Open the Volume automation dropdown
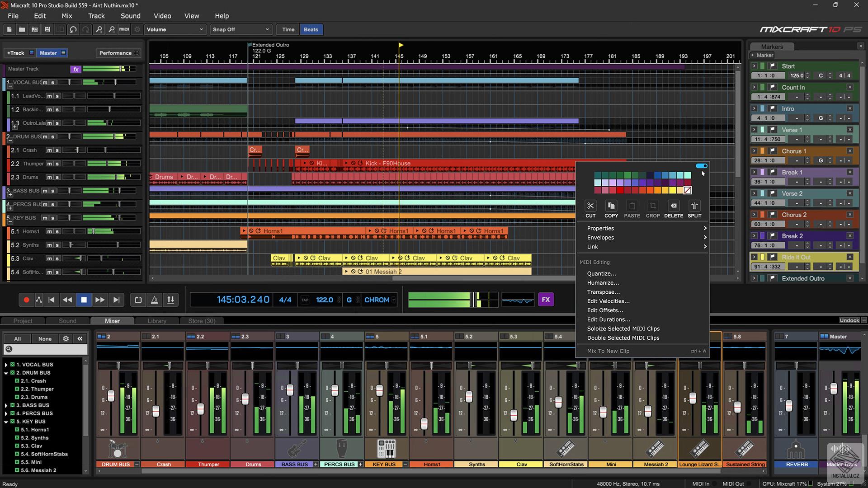The width and height of the screenshot is (868, 488). point(175,29)
